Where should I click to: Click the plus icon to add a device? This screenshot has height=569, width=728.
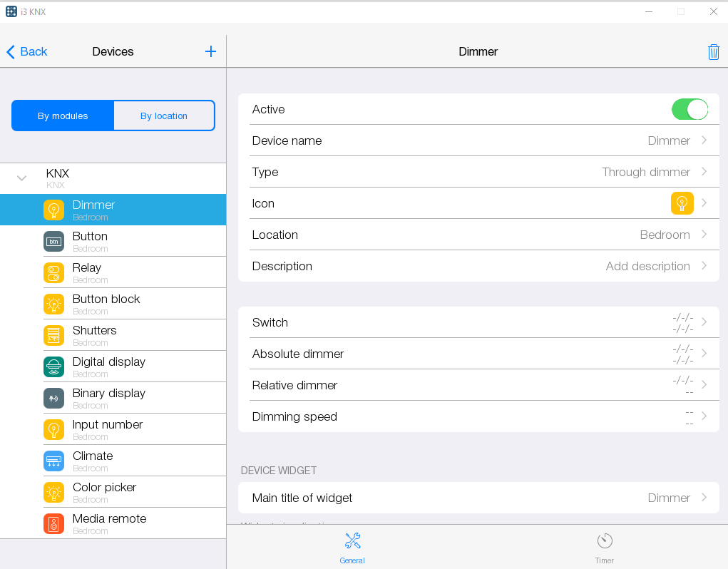click(x=210, y=51)
